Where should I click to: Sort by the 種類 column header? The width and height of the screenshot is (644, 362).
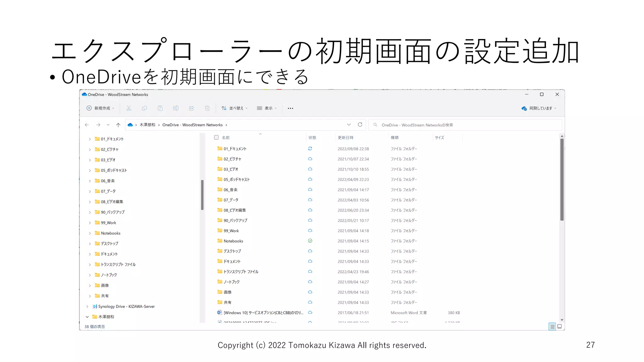(395, 138)
